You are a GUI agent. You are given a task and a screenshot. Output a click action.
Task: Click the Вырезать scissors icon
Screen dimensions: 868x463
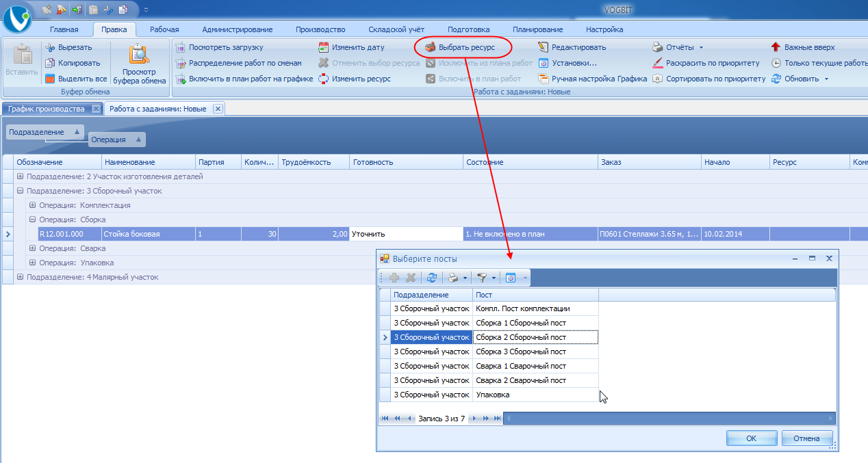click(50, 47)
